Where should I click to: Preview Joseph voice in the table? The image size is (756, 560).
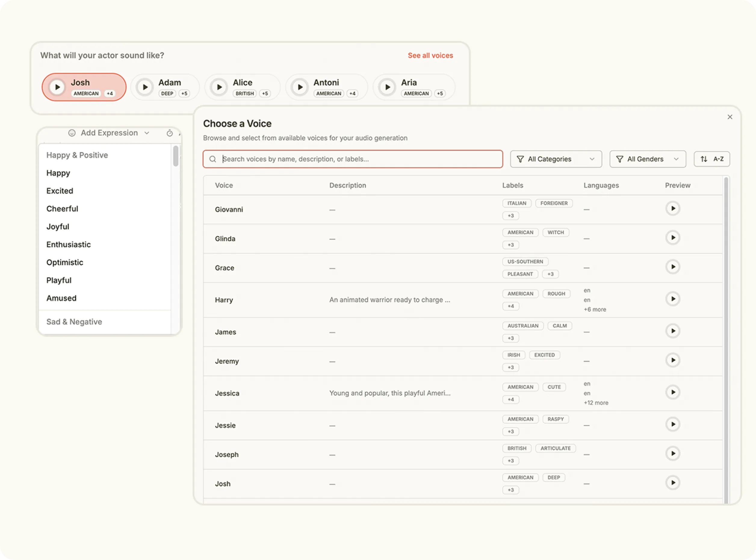pyautogui.click(x=673, y=453)
